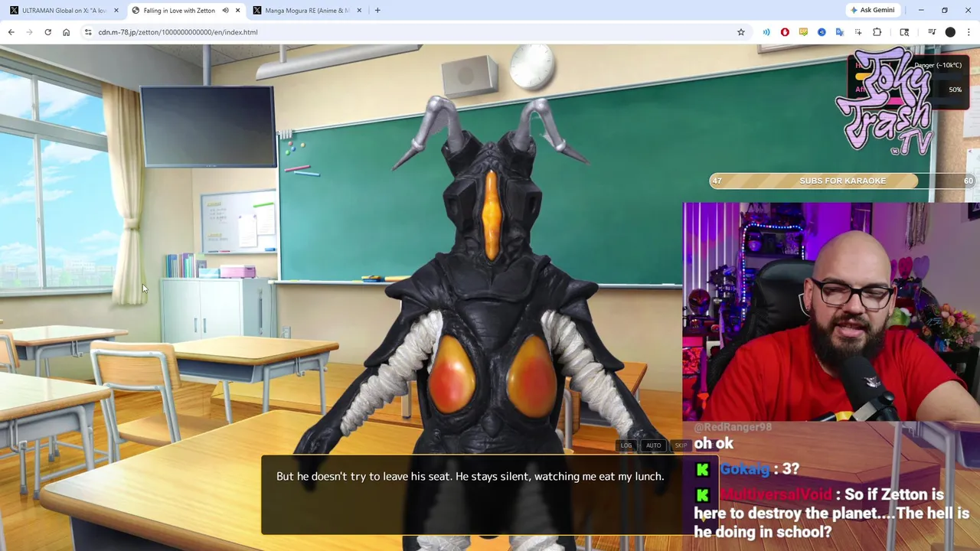Click the @RedRanger98 chat name
Image resolution: width=980 pixels, height=551 pixels.
coord(733,427)
